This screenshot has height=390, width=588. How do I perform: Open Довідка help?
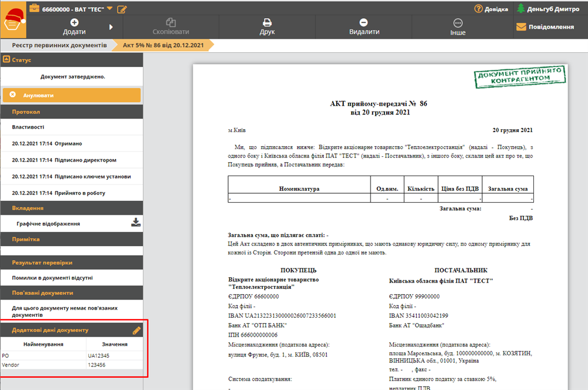(491, 9)
